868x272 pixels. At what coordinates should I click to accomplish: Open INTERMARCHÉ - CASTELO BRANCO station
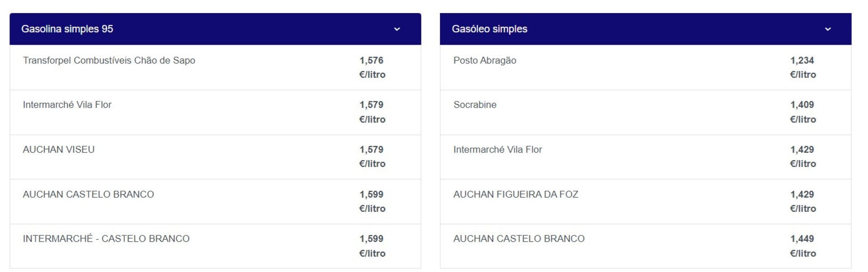(x=106, y=239)
